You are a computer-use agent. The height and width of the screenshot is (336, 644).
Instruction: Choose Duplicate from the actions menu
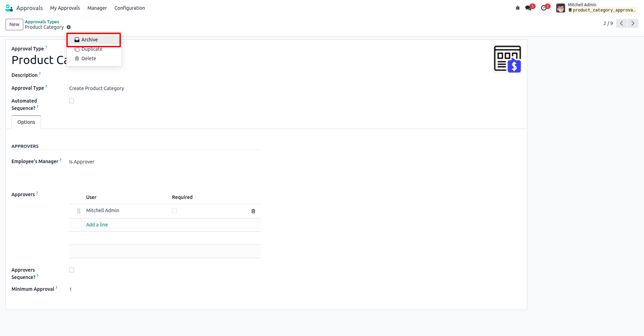pos(94,49)
